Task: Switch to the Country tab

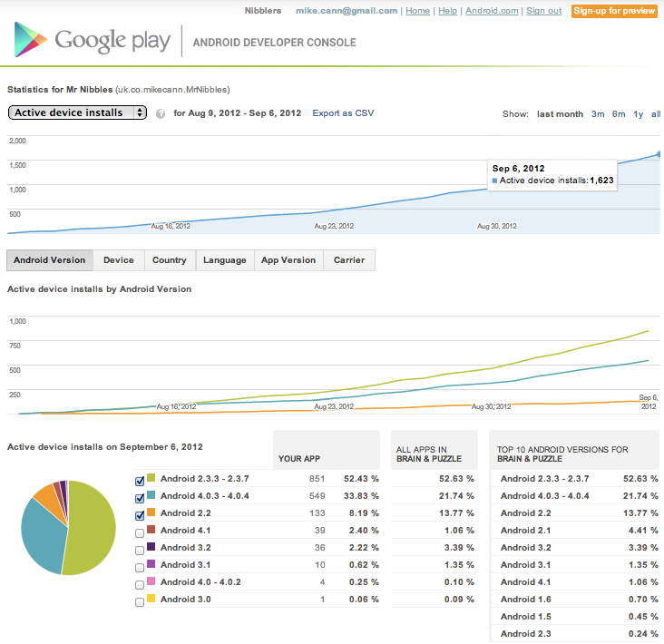Action: point(169,260)
